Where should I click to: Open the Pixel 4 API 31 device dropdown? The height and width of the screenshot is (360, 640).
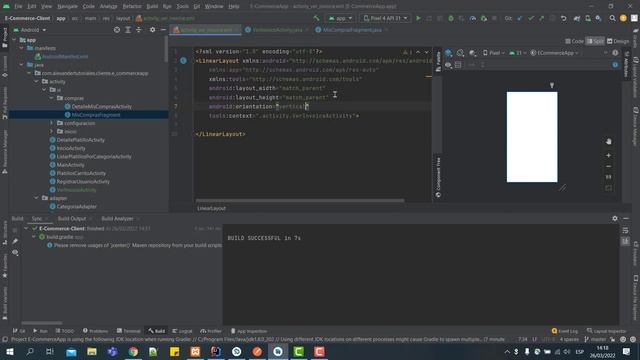[x=385, y=18]
